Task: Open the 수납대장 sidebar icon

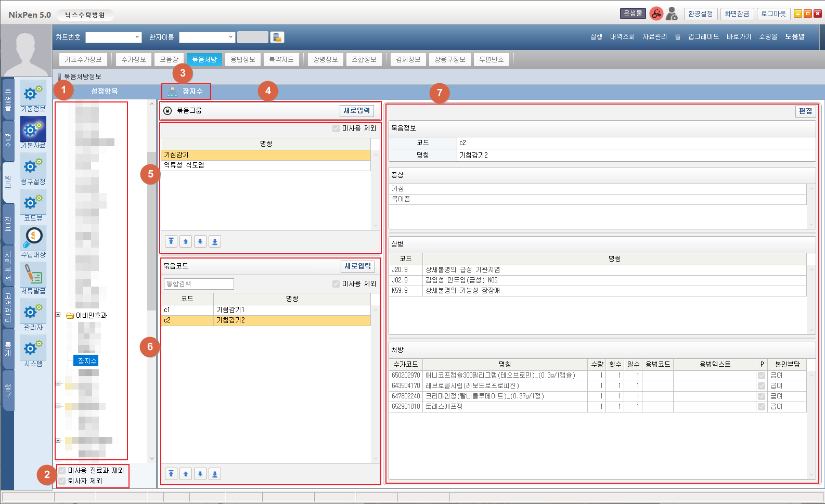Action: [x=33, y=241]
